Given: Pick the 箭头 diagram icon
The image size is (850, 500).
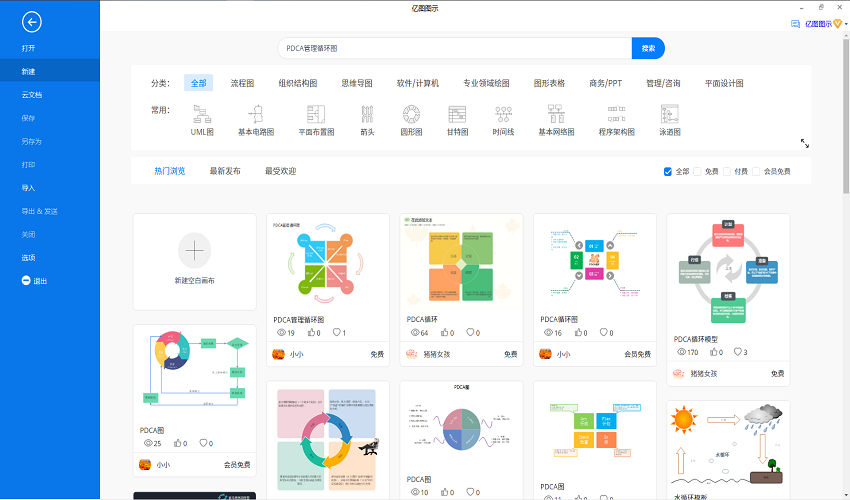Looking at the screenshot, I should 368,114.
